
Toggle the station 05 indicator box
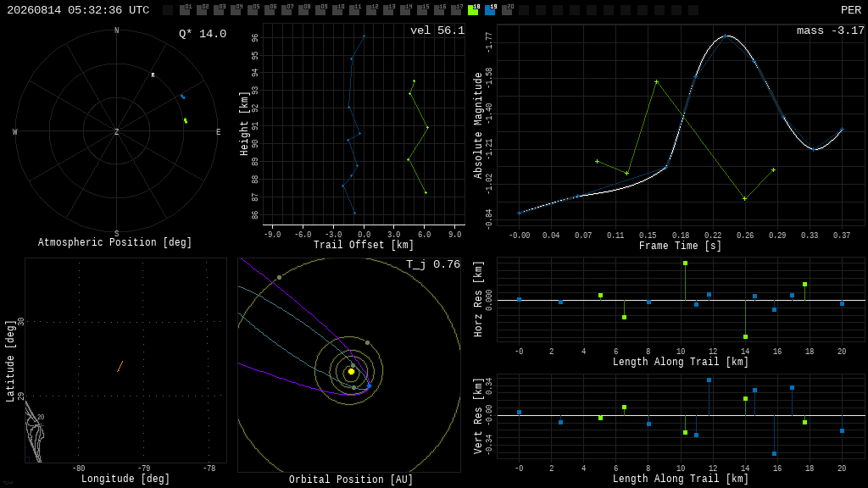click(x=253, y=10)
